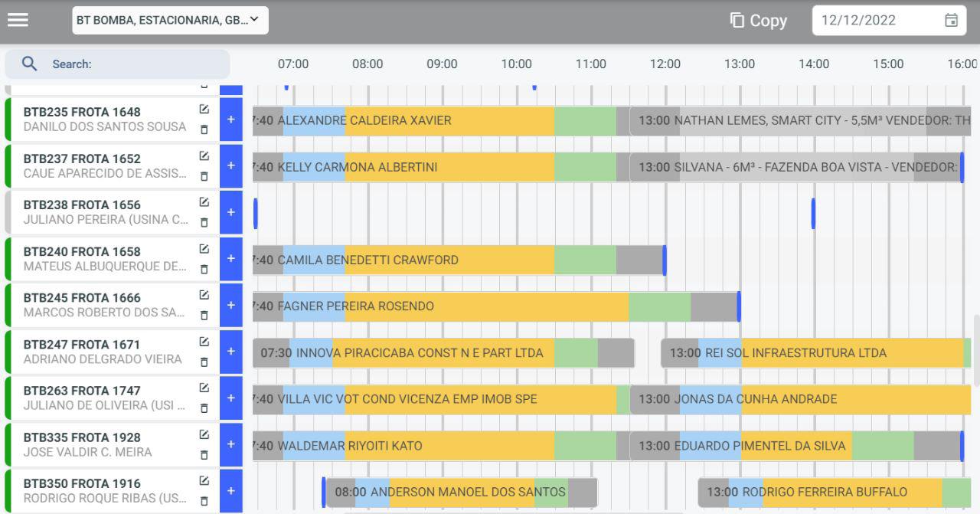
Task: Add a job to BTB350 FROTA 1916
Action: pos(231,491)
